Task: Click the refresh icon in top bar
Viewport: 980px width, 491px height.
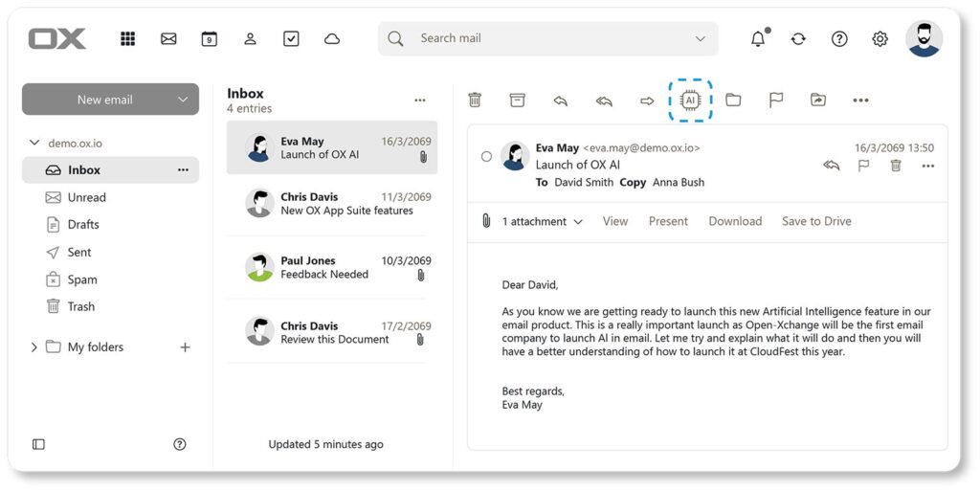Action: (798, 39)
